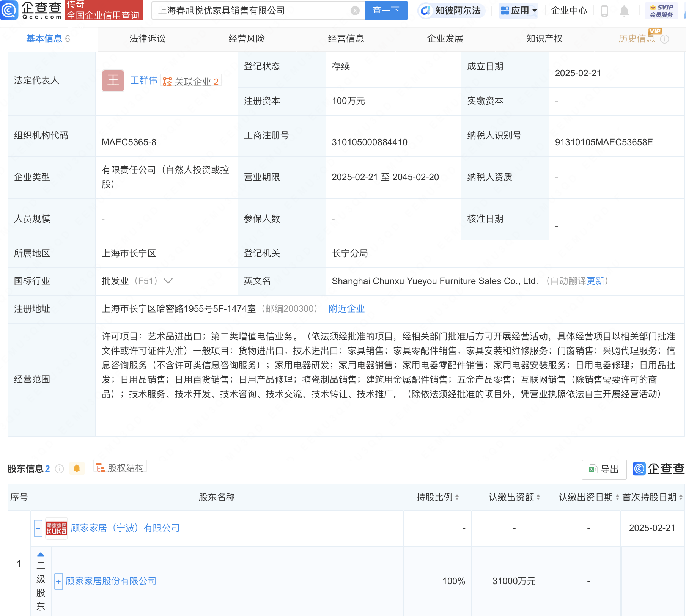Switch to 历史信息 VIP tab
The width and height of the screenshot is (686, 616).
637,39
